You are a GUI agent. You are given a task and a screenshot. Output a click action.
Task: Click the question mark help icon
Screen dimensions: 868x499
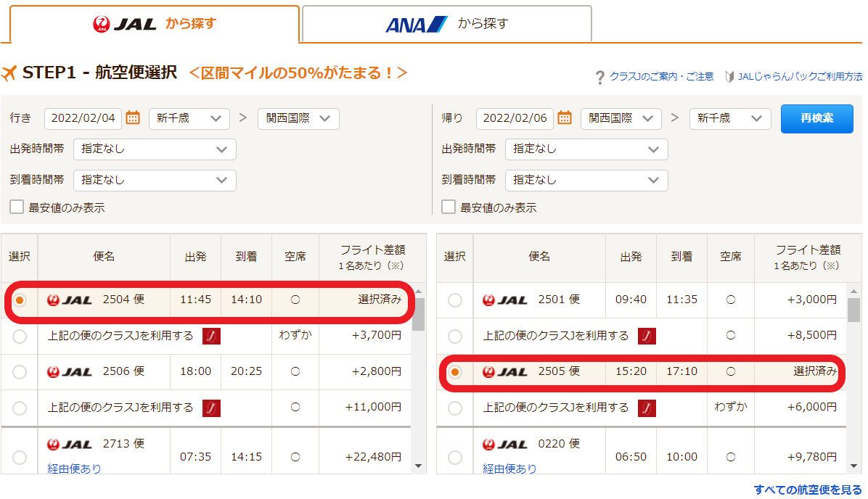(x=599, y=78)
